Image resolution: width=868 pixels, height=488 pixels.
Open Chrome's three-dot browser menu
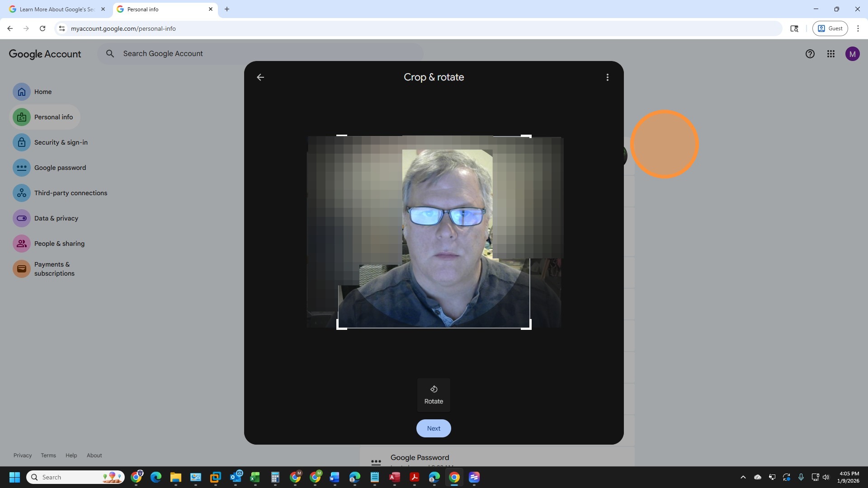click(x=858, y=28)
